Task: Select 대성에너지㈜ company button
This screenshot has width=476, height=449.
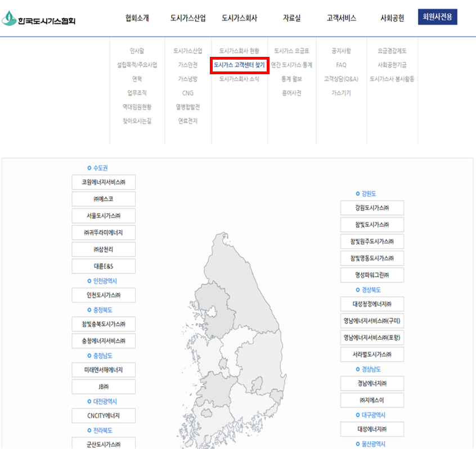Action: pyautogui.click(x=372, y=429)
